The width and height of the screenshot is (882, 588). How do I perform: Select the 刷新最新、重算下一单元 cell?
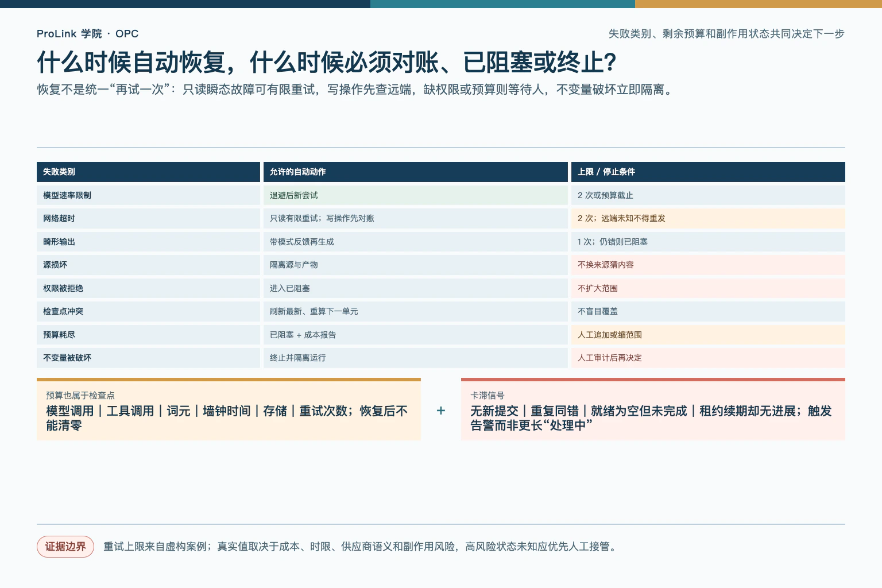pyautogui.click(x=416, y=311)
